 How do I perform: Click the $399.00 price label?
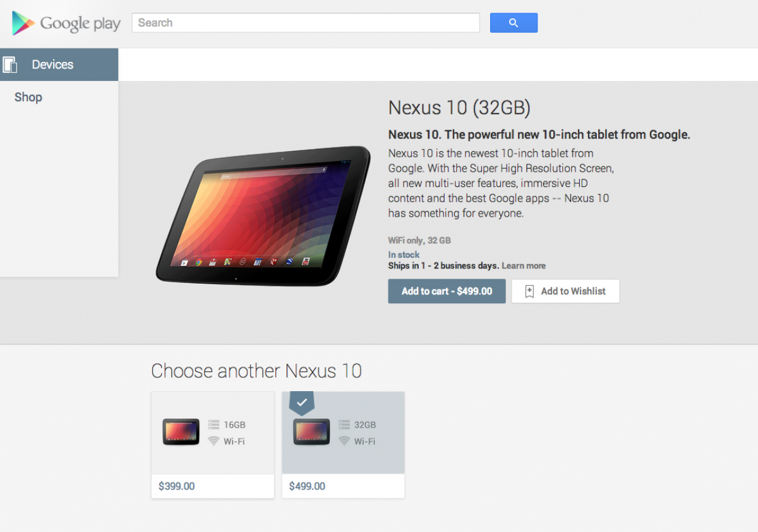pyautogui.click(x=177, y=487)
